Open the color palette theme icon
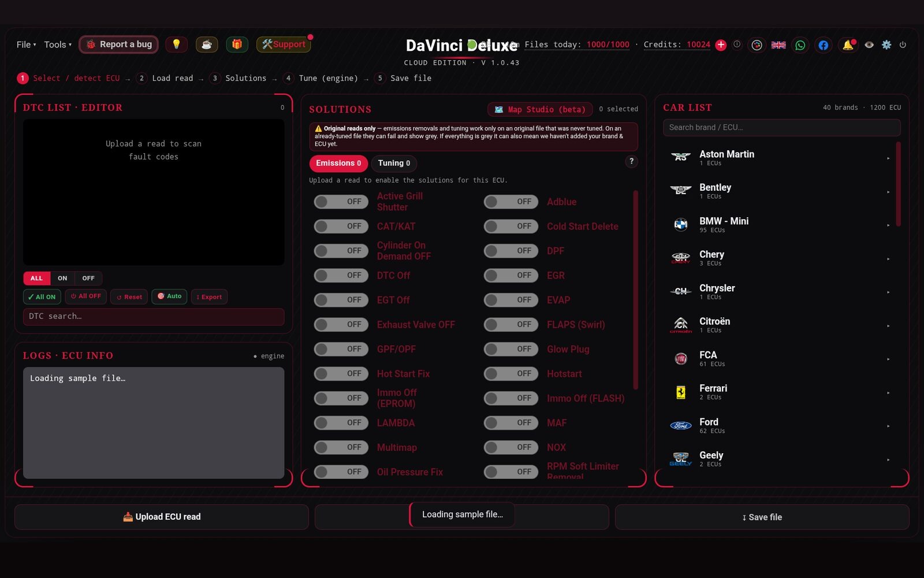 [757, 45]
